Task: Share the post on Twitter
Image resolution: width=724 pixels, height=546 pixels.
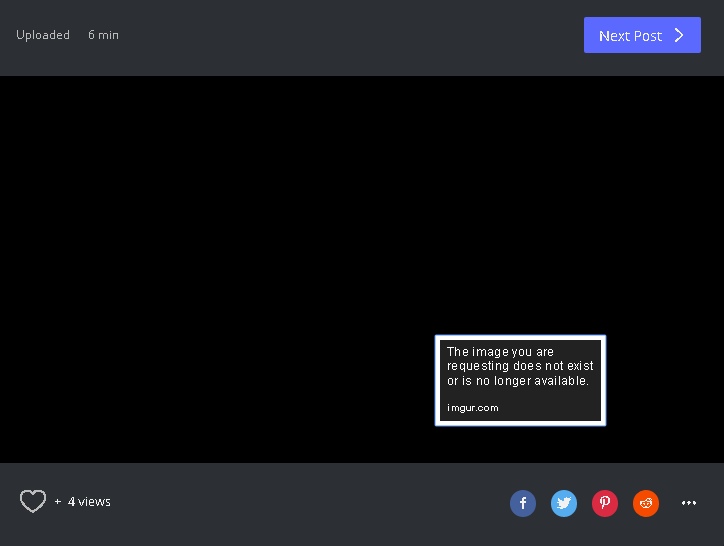Action: coord(564,503)
